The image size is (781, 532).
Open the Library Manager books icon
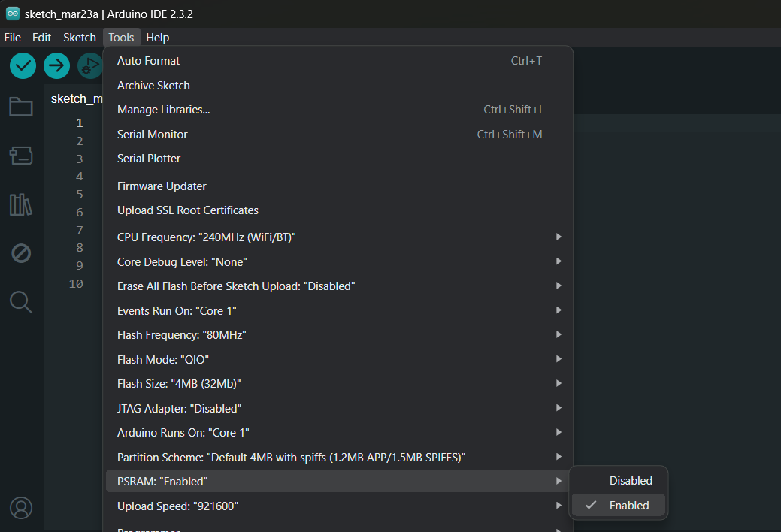pyautogui.click(x=21, y=204)
